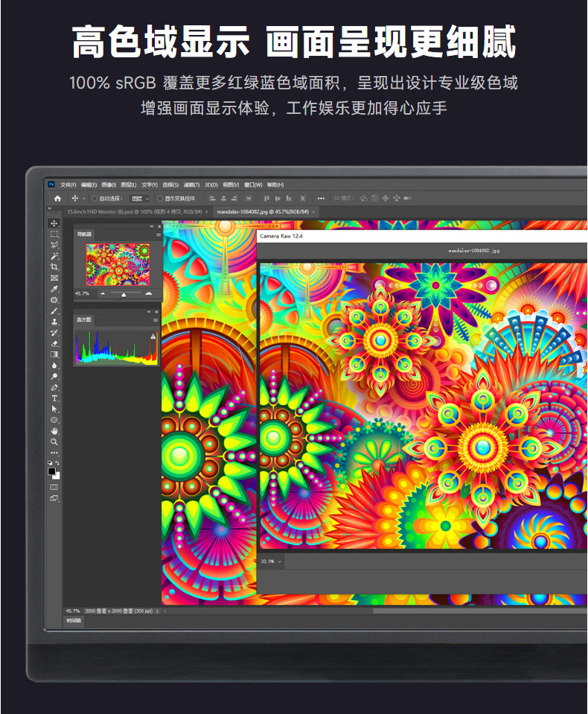
Task: Select the Rectangular Marquee tool
Action: 54,234
